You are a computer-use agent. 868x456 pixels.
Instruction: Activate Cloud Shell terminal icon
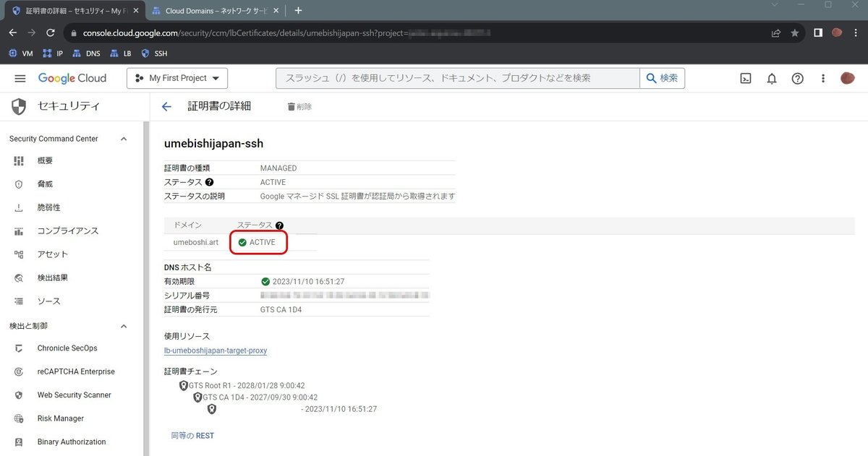click(746, 79)
